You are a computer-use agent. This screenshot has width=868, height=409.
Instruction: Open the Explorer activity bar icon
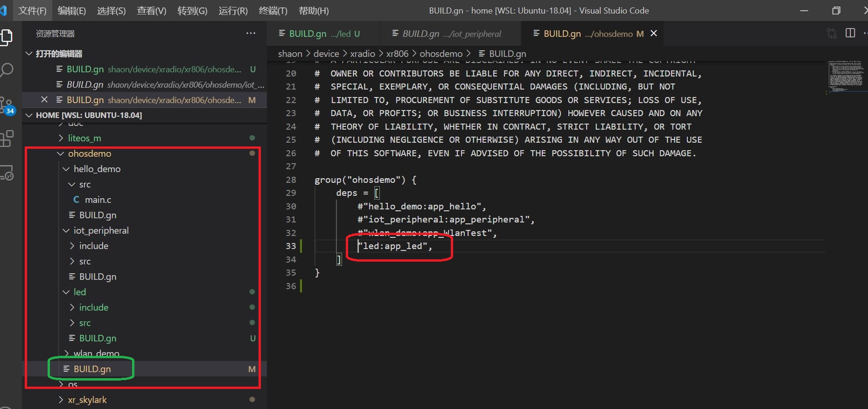pyautogui.click(x=7, y=37)
